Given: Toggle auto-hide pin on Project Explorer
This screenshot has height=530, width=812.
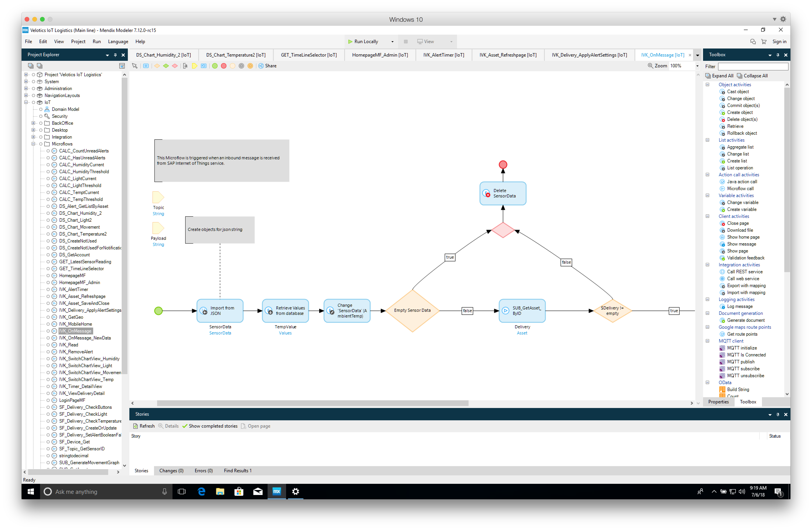Looking at the screenshot, I should (x=115, y=55).
